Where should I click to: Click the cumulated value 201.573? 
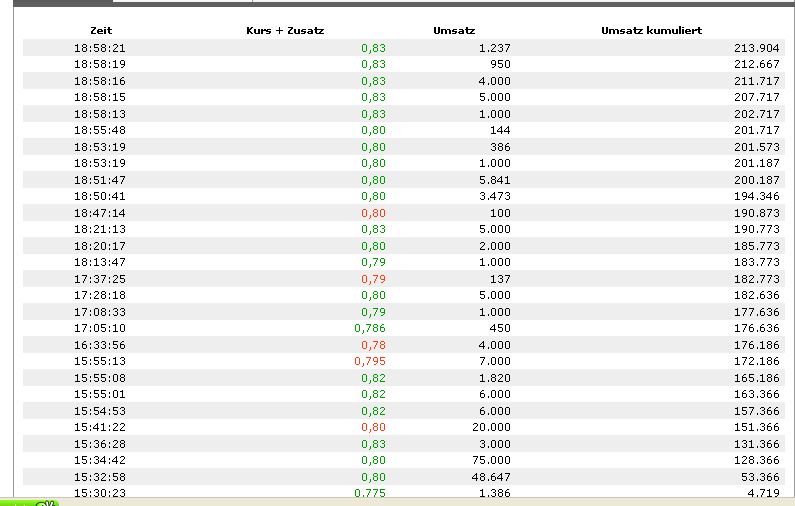tap(756, 147)
